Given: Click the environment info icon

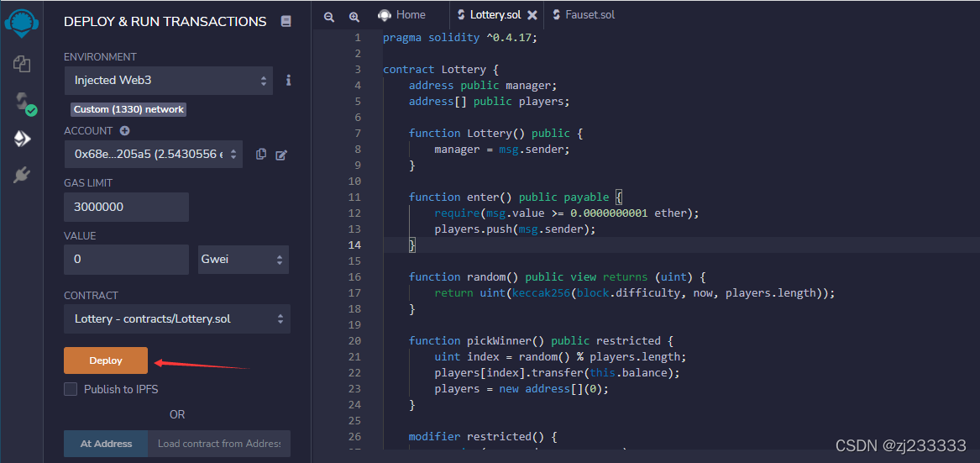Looking at the screenshot, I should [289, 80].
